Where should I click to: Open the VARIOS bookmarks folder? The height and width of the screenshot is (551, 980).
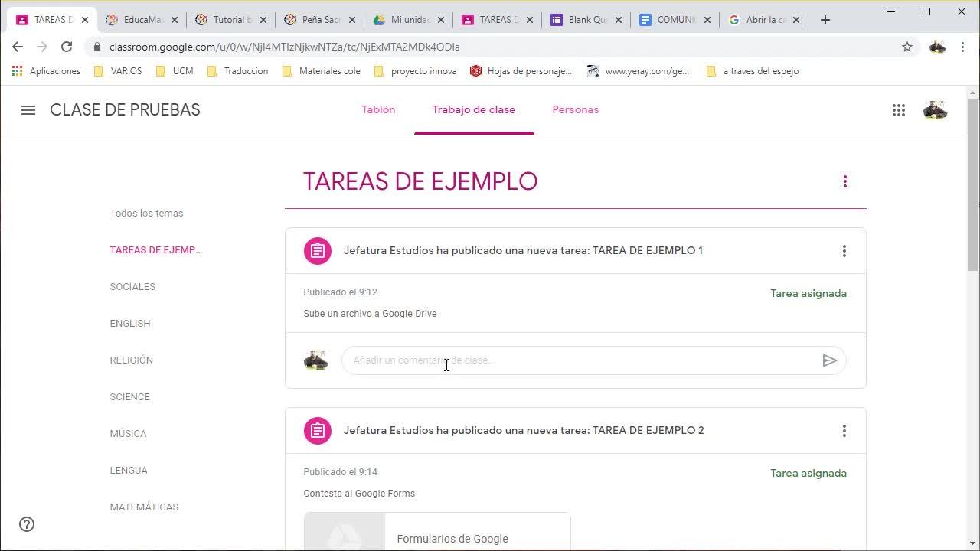(117, 71)
